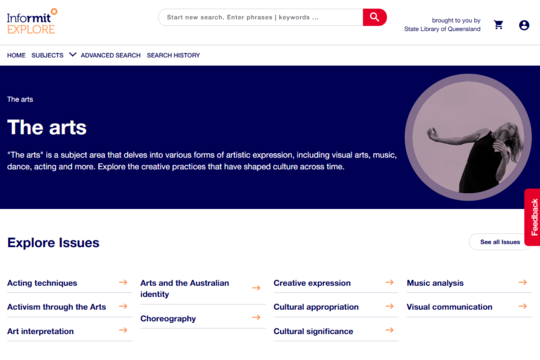
Task: Open the Cultural appropriation issue link
Action: tap(316, 307)
